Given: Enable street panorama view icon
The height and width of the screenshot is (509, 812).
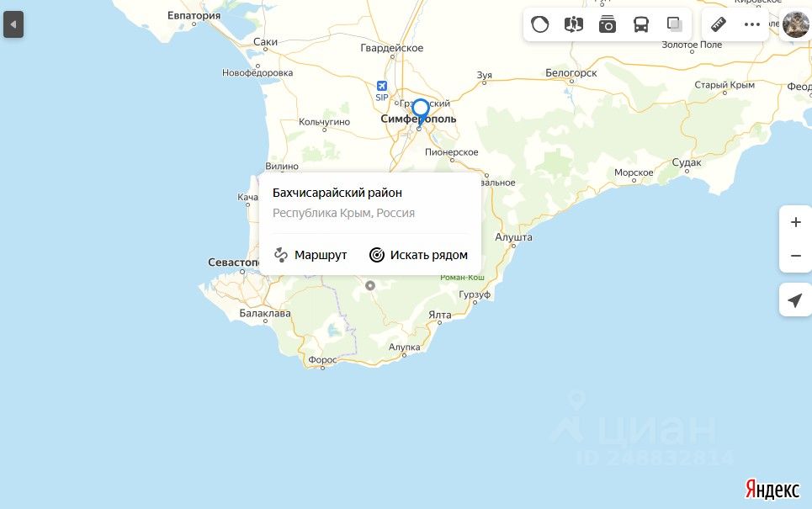Looking at the screenshot, I should tap(573, 24).
